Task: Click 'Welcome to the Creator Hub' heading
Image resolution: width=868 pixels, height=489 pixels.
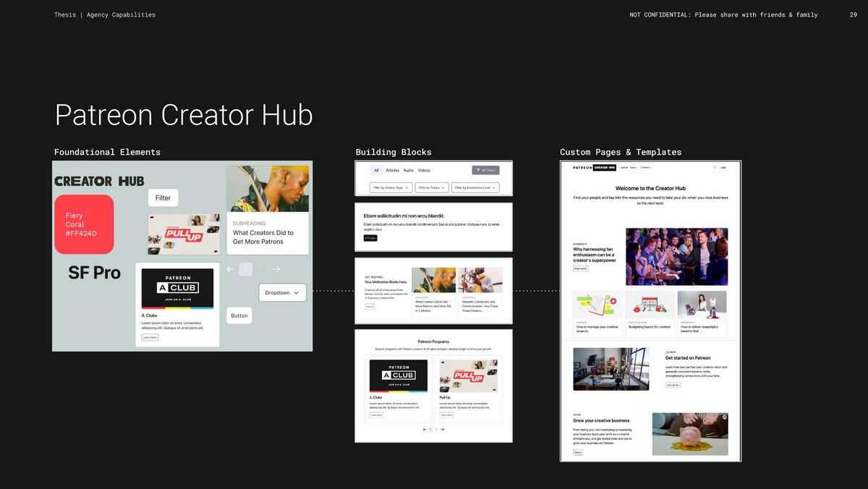Action: point(650,188)
